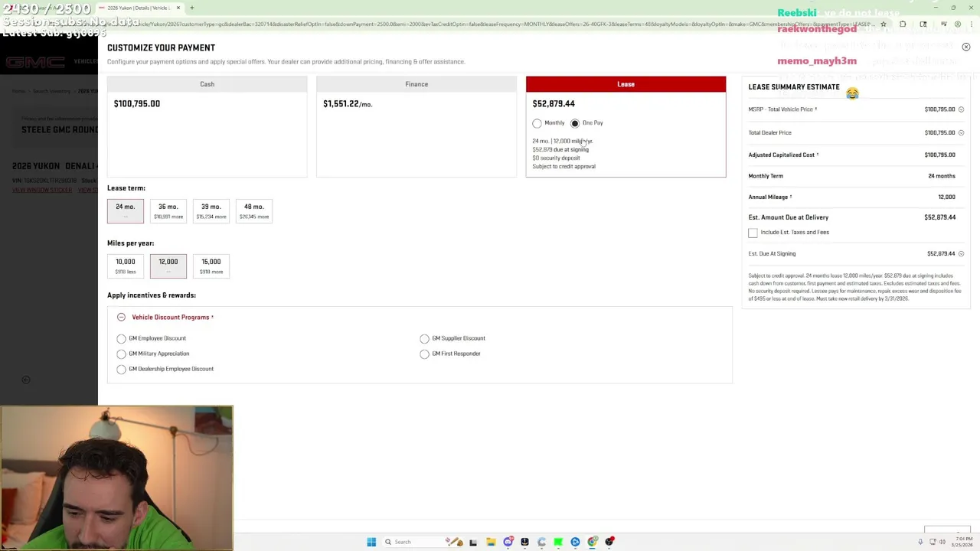
Task: Set miles per year to 10,000
Action: coord(125,266)
